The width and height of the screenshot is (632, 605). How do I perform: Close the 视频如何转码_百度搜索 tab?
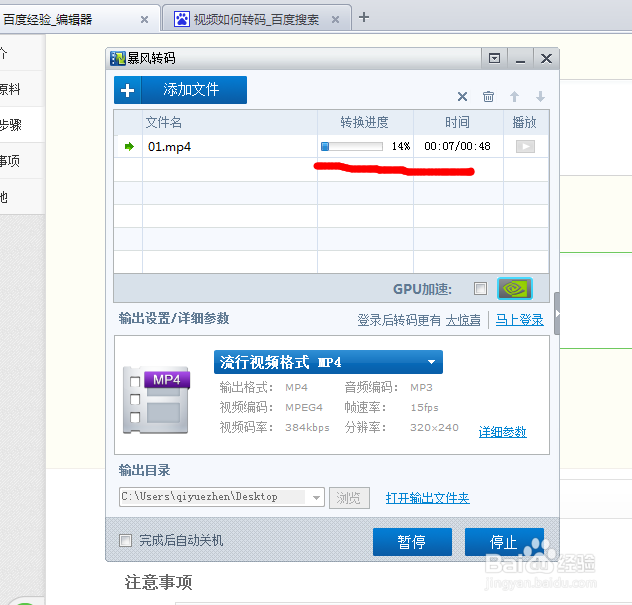335,19
